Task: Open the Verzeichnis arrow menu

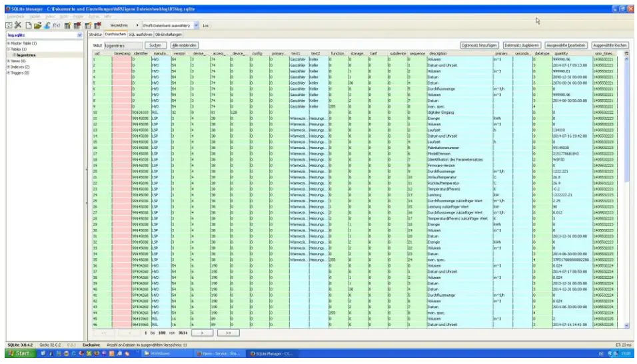Action: click(137, 25)
